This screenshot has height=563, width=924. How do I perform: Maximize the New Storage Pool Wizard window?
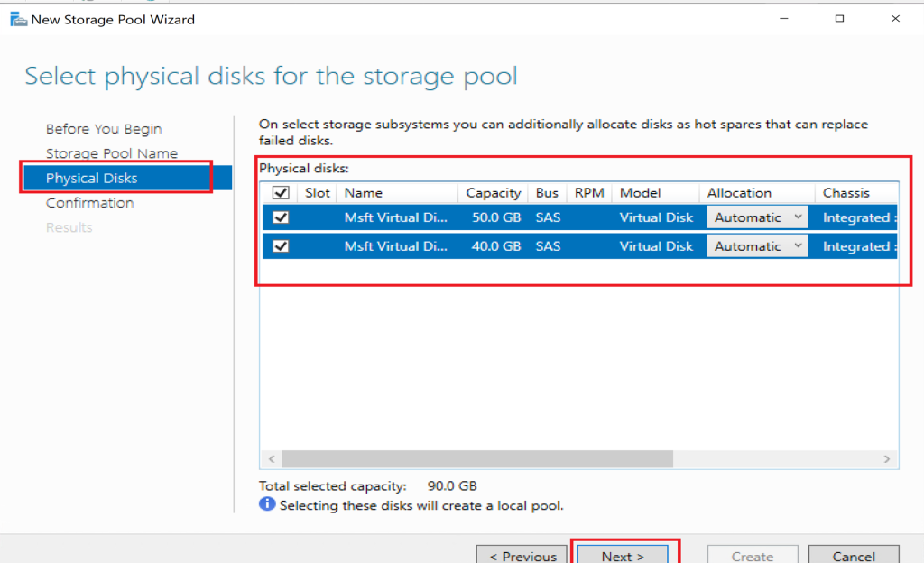click(839, 19)
